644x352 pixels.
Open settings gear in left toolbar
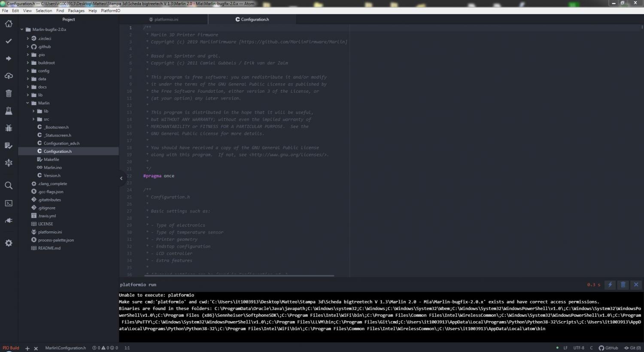tap(9, 243)
